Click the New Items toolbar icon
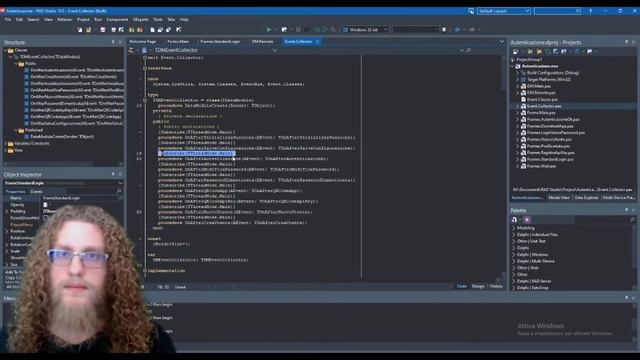This screenshot has width=640, height=360. click(x=80, y=29)
